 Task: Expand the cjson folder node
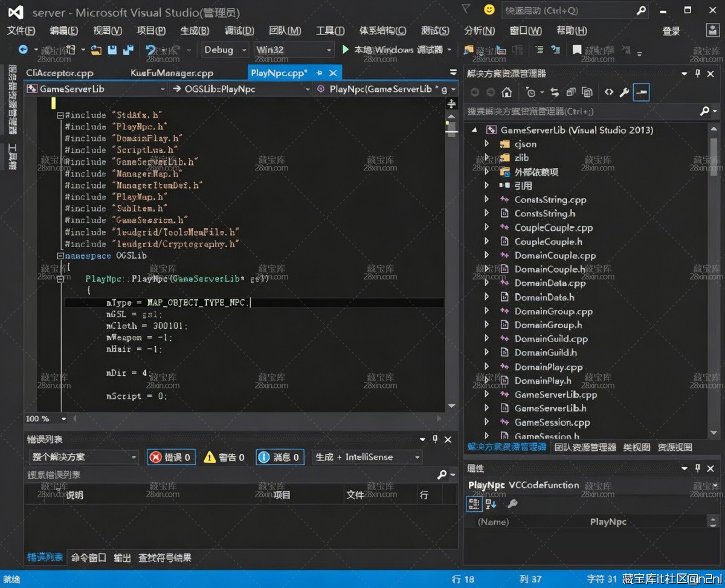[x=487, y=144]
